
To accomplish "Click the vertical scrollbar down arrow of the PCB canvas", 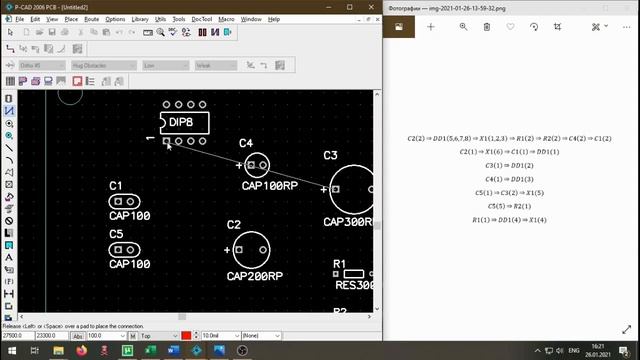I will click(x=377, y=309).
